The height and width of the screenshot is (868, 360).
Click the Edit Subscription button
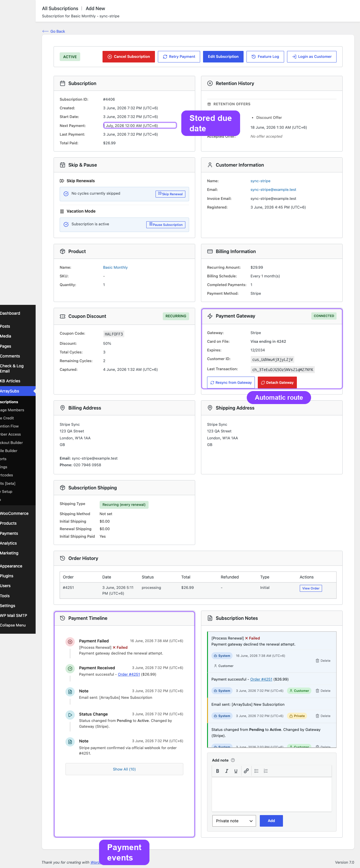223,57
